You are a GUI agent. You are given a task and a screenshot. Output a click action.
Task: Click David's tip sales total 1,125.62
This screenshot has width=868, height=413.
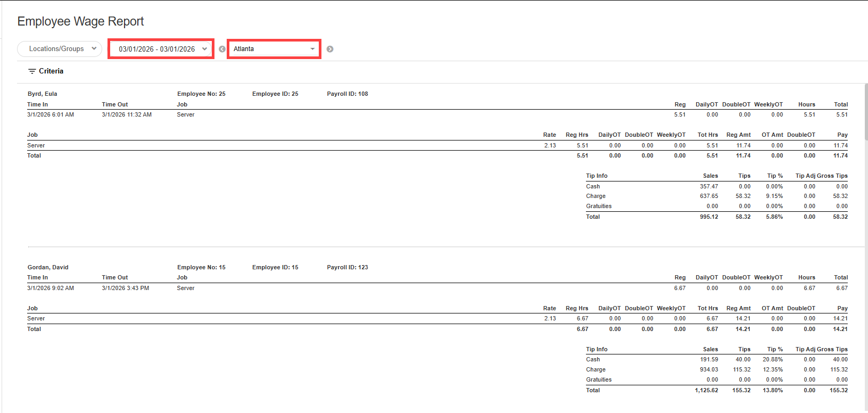tap(706, 390)
